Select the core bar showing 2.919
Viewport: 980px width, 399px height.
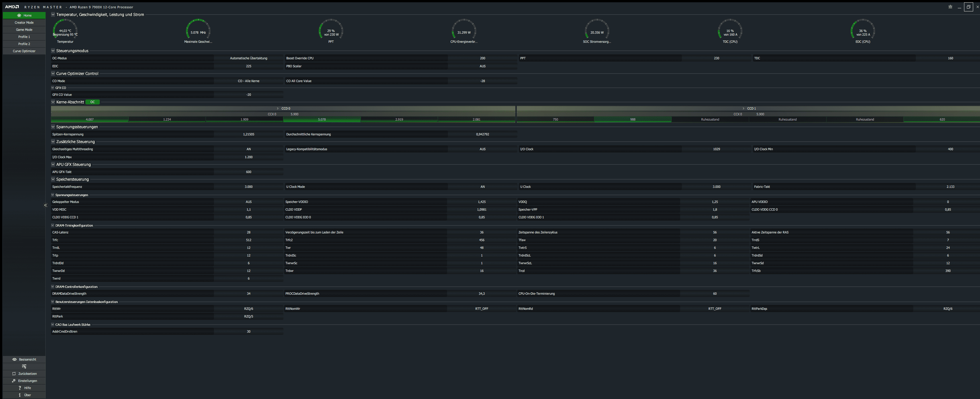[x=399, y=119]
